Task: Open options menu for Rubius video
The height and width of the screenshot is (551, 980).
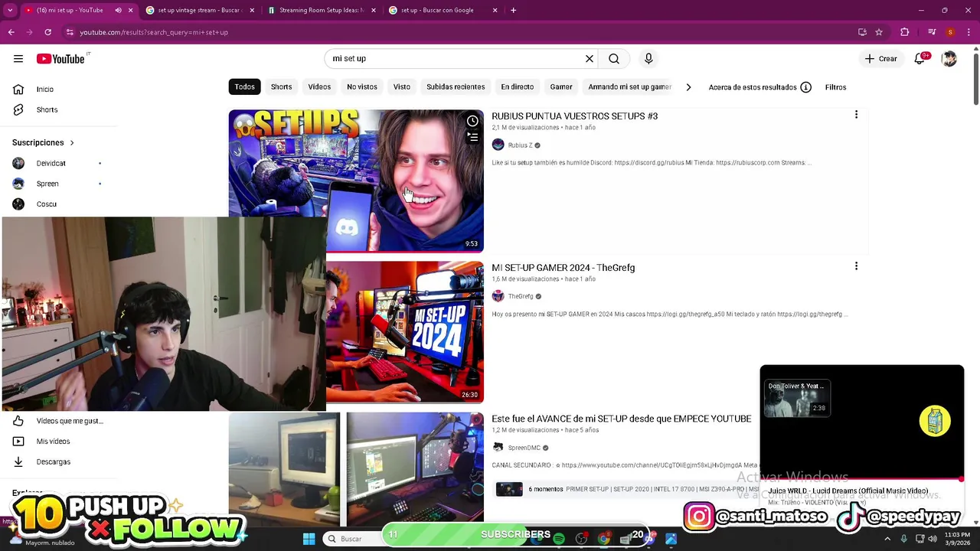Action: (x=856, y=115)
